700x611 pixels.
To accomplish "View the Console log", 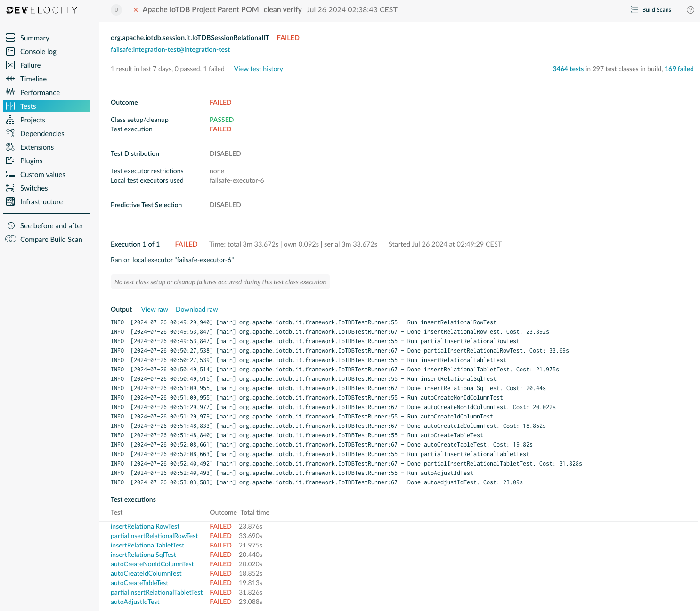I will click(38, 51).
